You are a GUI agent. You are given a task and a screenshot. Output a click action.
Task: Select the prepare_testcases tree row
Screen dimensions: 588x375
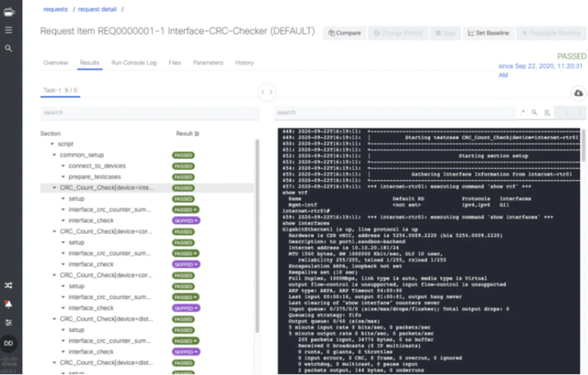click(x=147, y=177)
